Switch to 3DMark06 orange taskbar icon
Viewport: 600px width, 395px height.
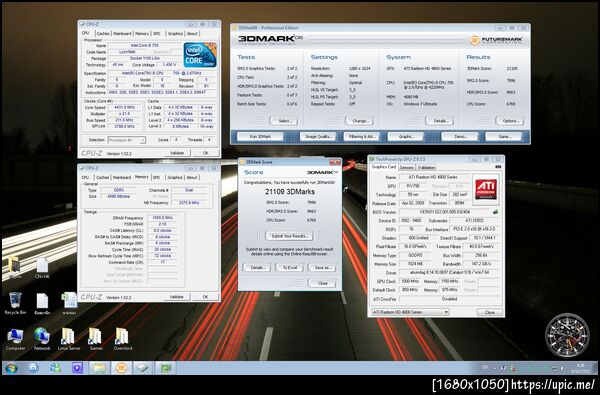(121, 368)
